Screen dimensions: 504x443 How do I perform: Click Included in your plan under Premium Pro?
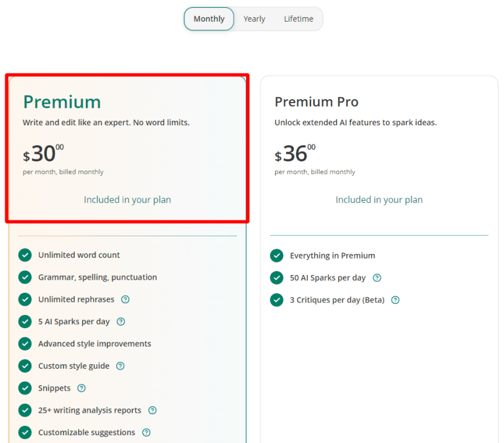click(x=379, y=200)
